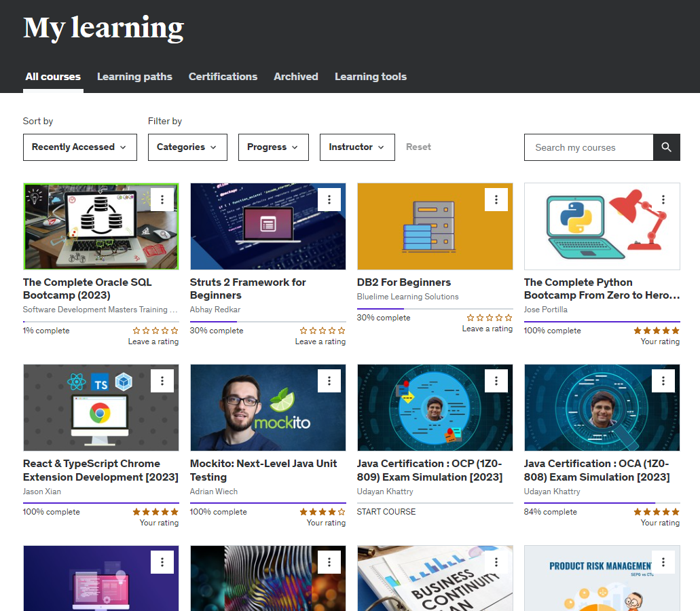The width and height of the screenshot is (700, 611).
Task: Switch to the Learning paths tab
Action: pyautogui.click(x=134, y=77)
